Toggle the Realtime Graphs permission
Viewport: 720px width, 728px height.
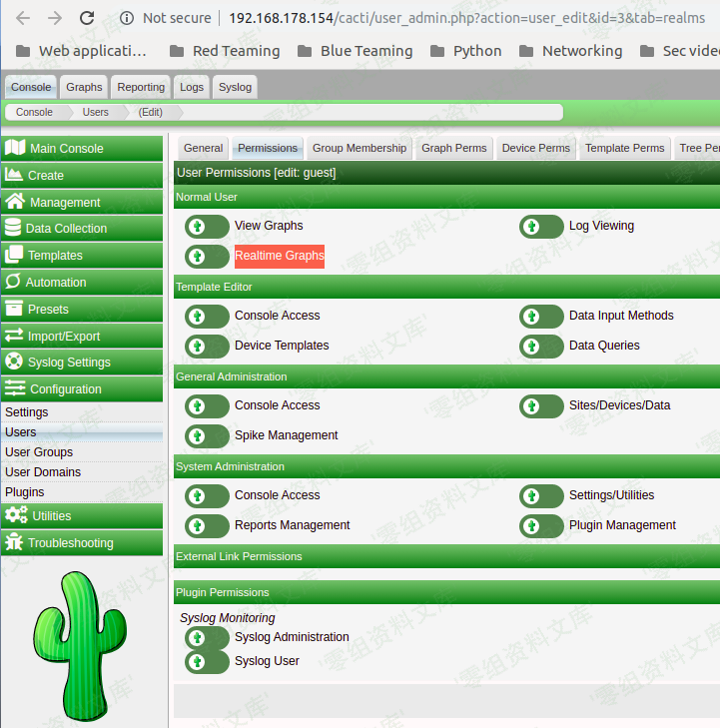207,257
